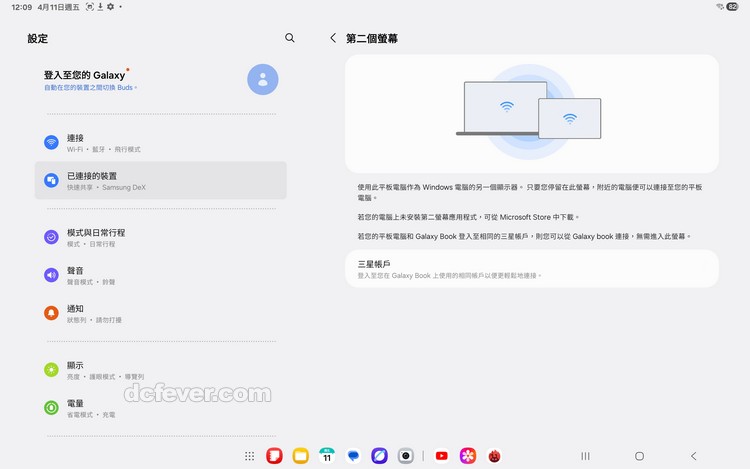This screenshot has width=750, height=469.
Task: Select 顯示 settings row
Action: (x=161, y=370)
